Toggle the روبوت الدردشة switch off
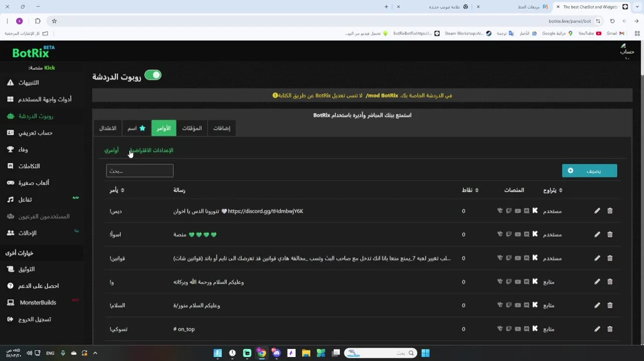 tap(153, 75)
